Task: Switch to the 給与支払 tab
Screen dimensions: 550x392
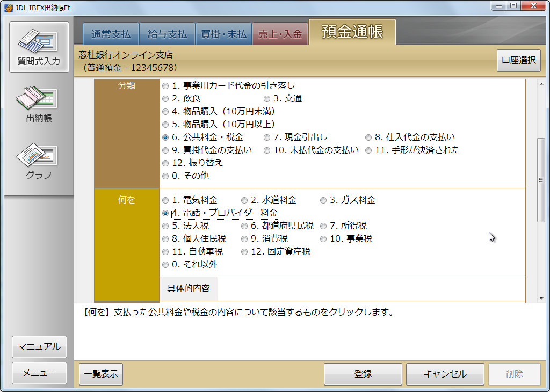Action: [x=168, y=34]
